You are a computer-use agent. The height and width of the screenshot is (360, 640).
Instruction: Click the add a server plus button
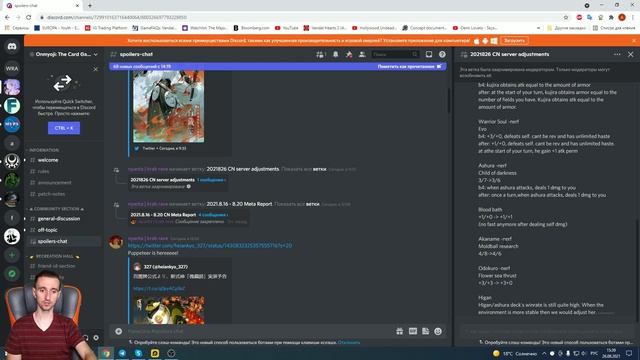pos(12,255)
